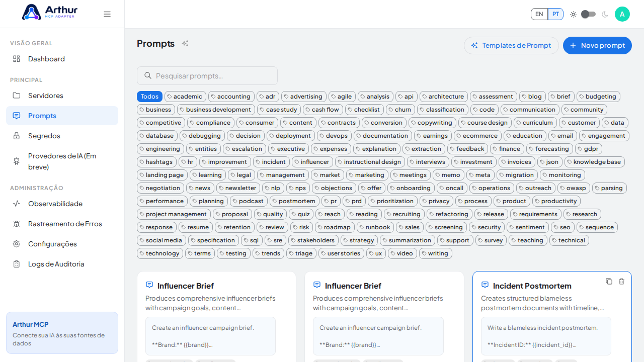This screenshot has height=362, width=644.
Task: Select the user stories tag
Action: (341, 253)
